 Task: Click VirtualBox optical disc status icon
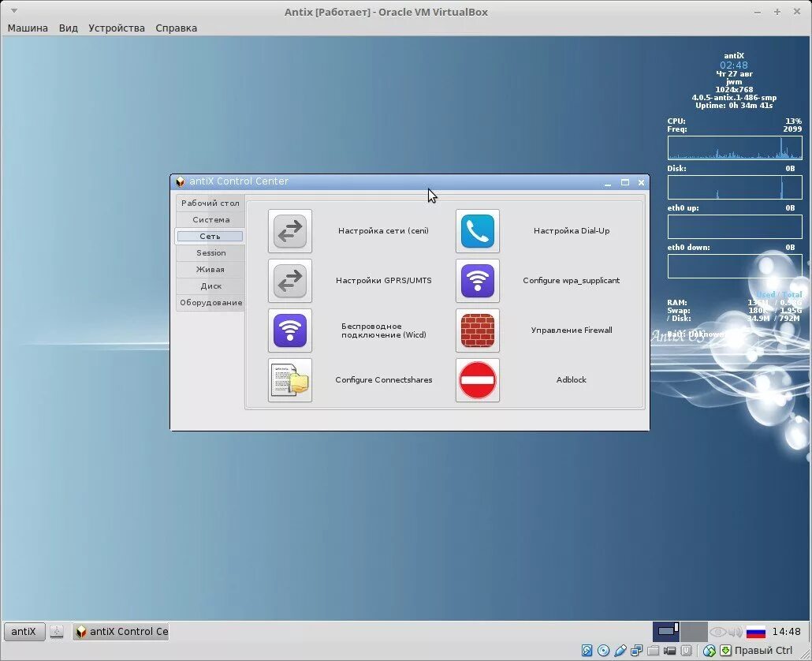point(603,651)
